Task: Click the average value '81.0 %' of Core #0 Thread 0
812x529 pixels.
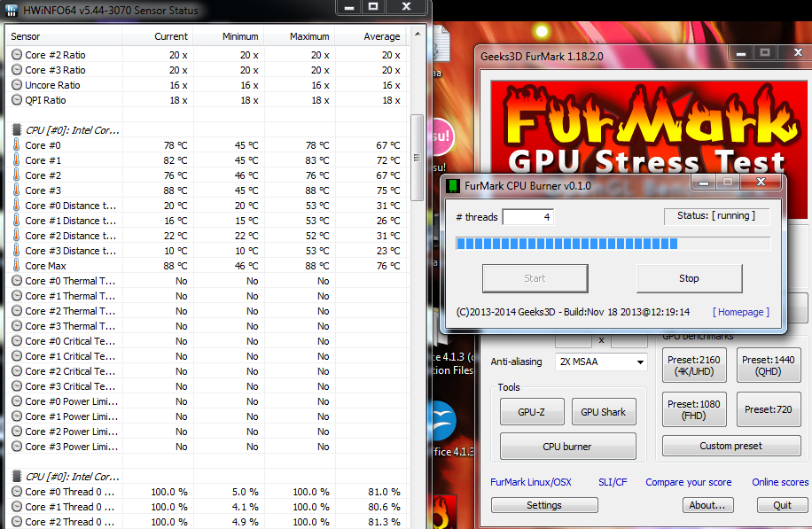Action: point(384,492)
